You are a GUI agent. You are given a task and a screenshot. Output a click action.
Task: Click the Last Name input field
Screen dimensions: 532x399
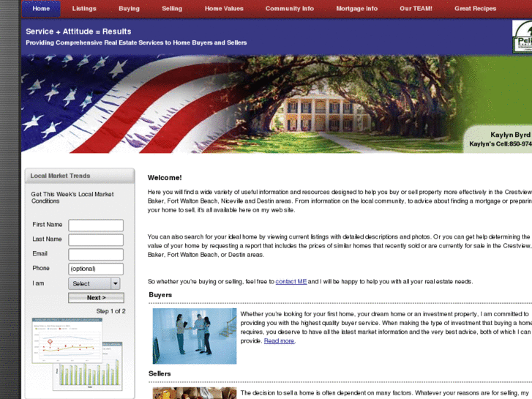(x=96, y=239)
